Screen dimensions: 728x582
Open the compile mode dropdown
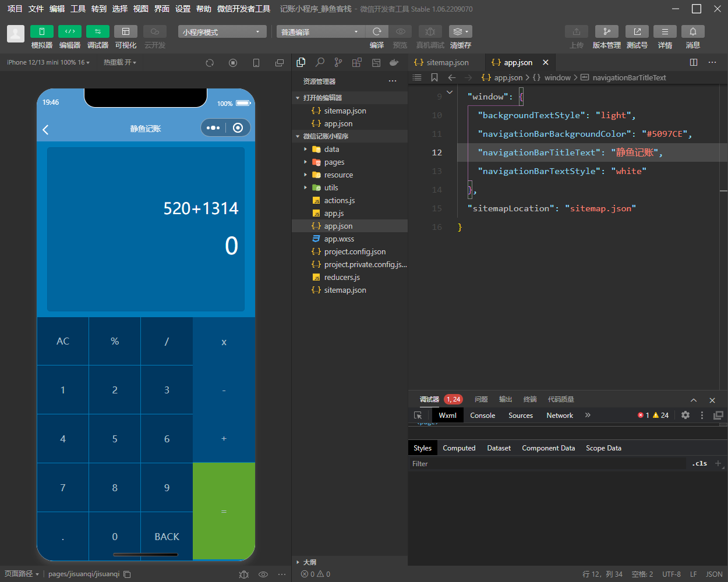pyautogui.click(x=320, y=32)
